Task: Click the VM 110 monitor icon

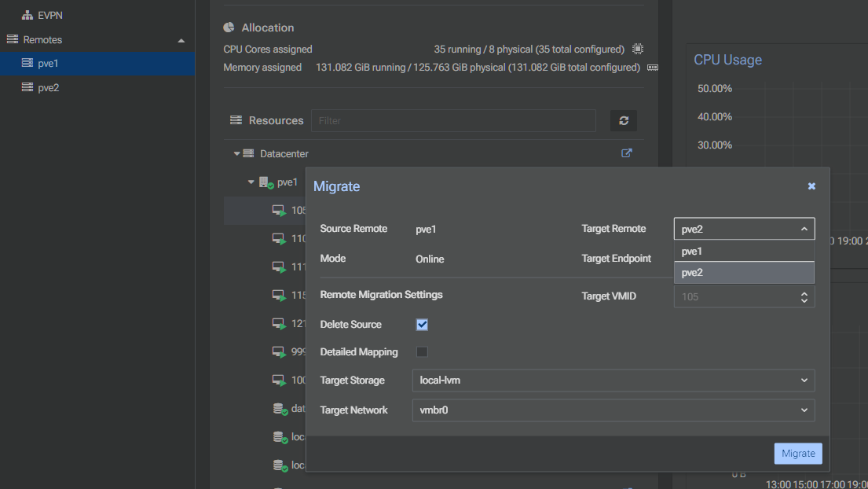Action: pyautogui.click(x=278, y=238)
